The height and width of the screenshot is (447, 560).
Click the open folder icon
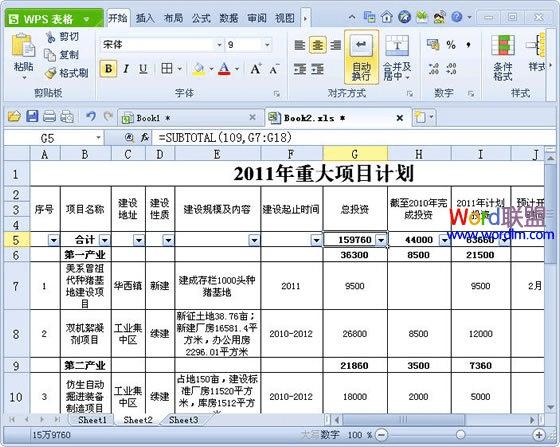[x=14, y=117]
